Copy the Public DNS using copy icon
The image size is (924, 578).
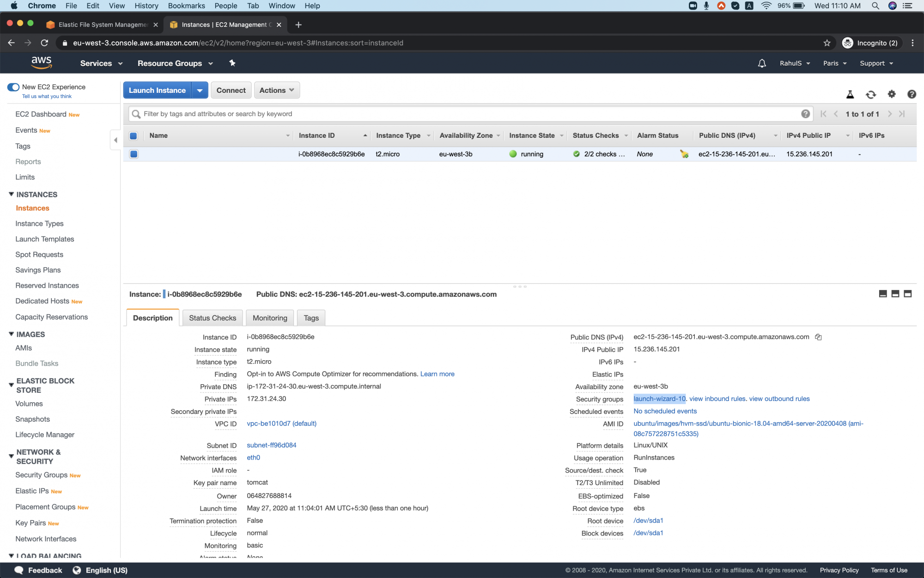[x=818, y=337]
